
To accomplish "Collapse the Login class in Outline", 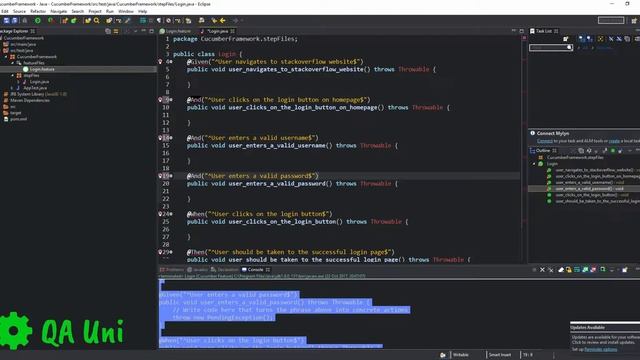I will coord(534,164).
